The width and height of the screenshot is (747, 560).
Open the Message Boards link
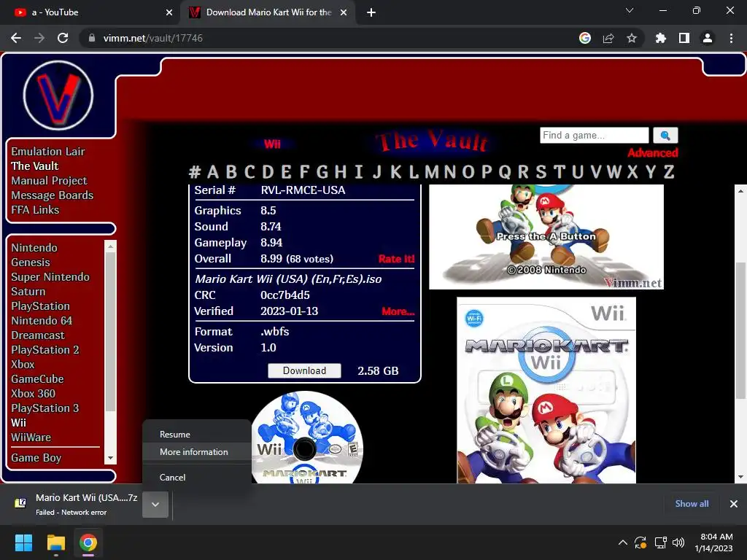tap(52, 195)
